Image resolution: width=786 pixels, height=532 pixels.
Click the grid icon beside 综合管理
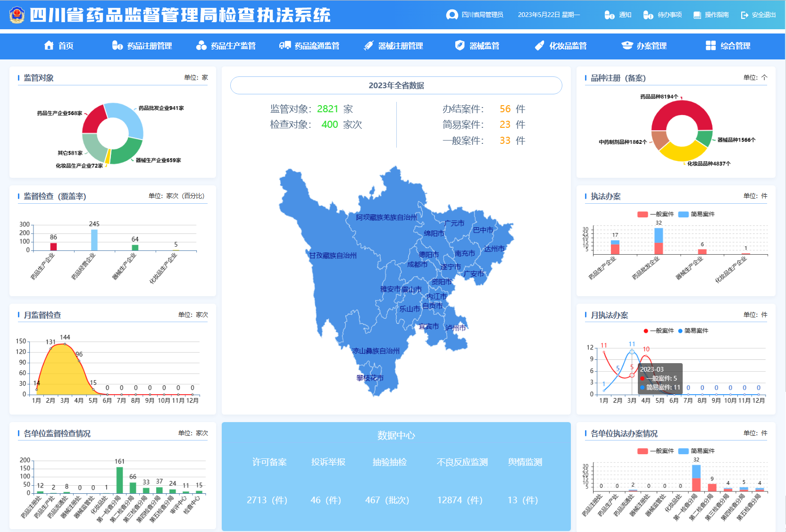pos(711,45)
